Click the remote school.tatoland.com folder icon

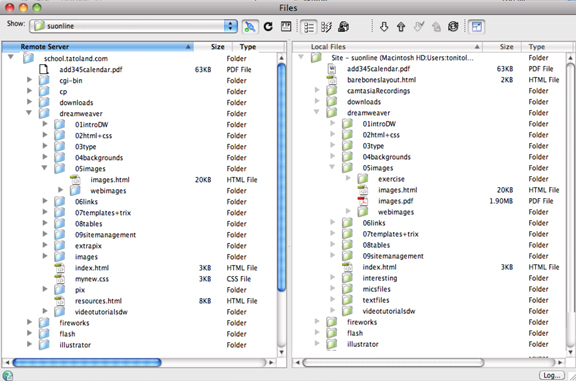pos(29,58)
